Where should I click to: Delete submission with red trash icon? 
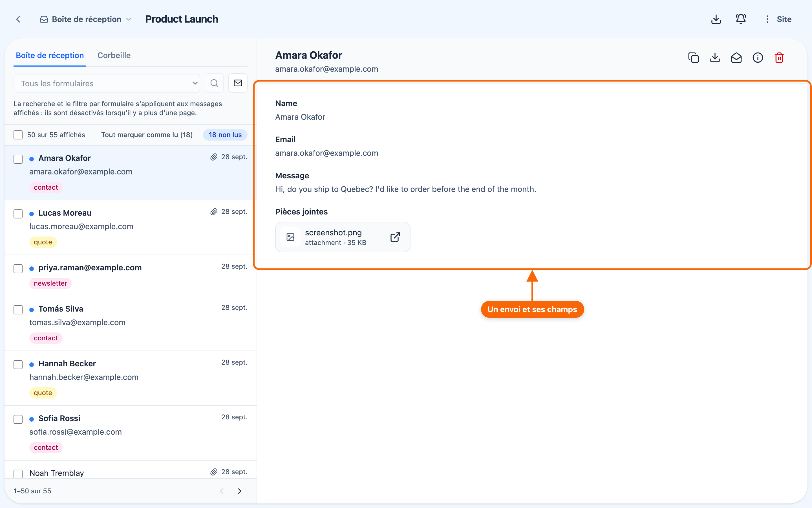[779, 58]
